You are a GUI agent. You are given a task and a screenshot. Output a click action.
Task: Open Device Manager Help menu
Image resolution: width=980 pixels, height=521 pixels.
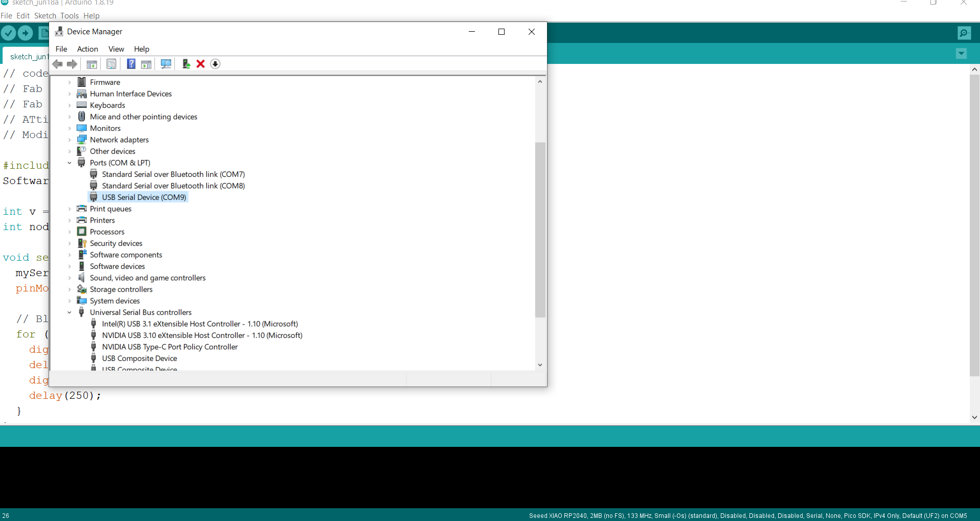point(142,49)
